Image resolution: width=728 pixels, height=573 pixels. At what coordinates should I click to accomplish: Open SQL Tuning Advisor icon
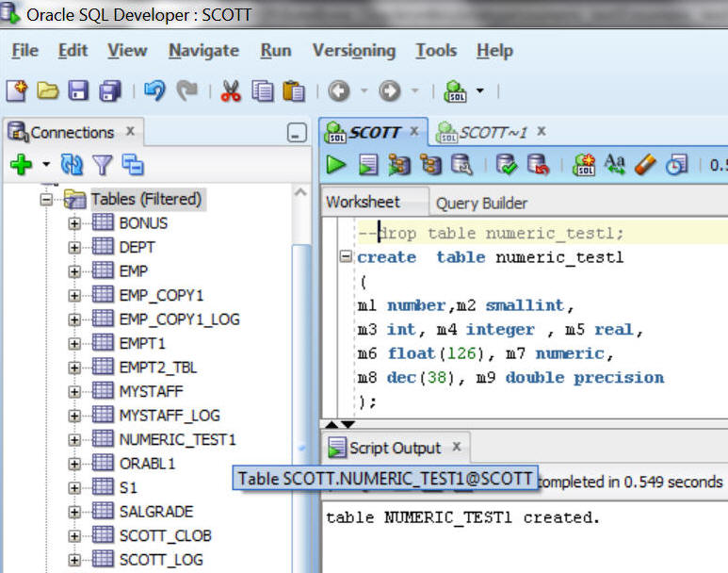point(462,165)
